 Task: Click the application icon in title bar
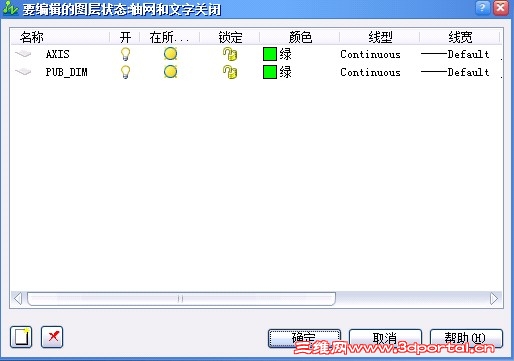(x=10, y=8)
